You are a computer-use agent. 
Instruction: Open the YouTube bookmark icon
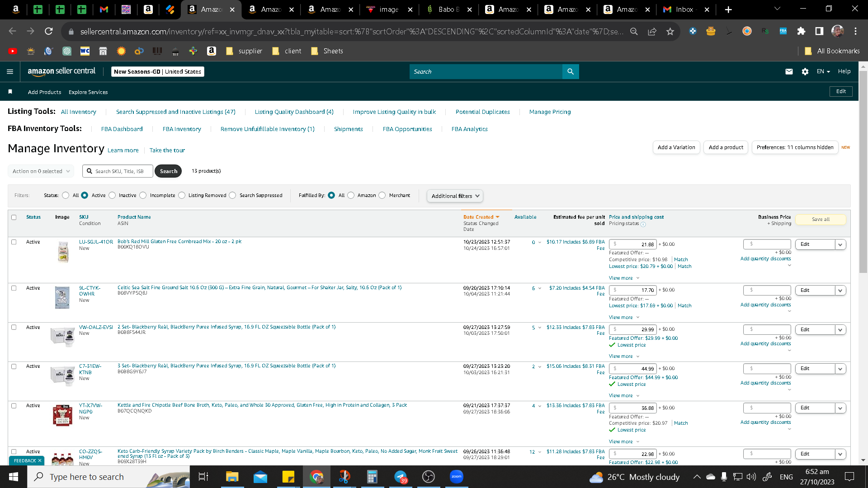13,51
